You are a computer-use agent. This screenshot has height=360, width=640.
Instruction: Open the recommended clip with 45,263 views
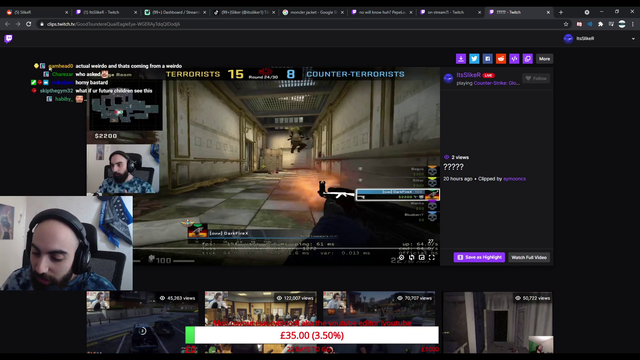142,322
